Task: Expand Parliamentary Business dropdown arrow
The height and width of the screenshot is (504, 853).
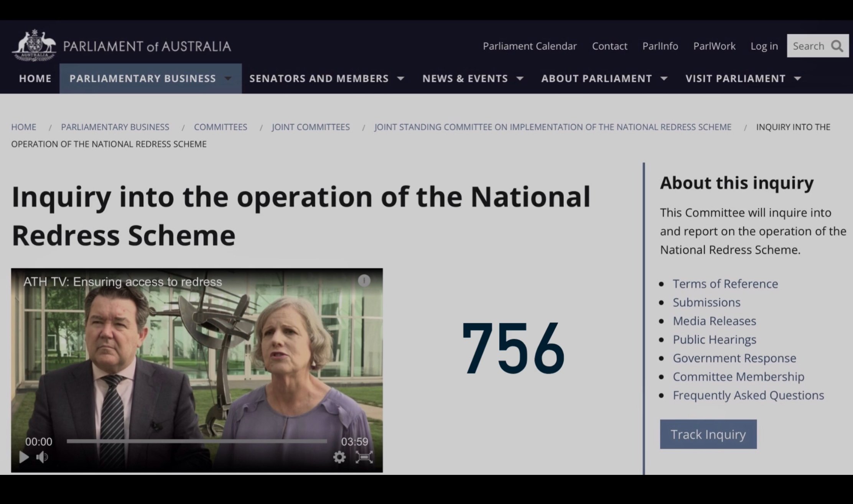Action: tap(228, 79)
